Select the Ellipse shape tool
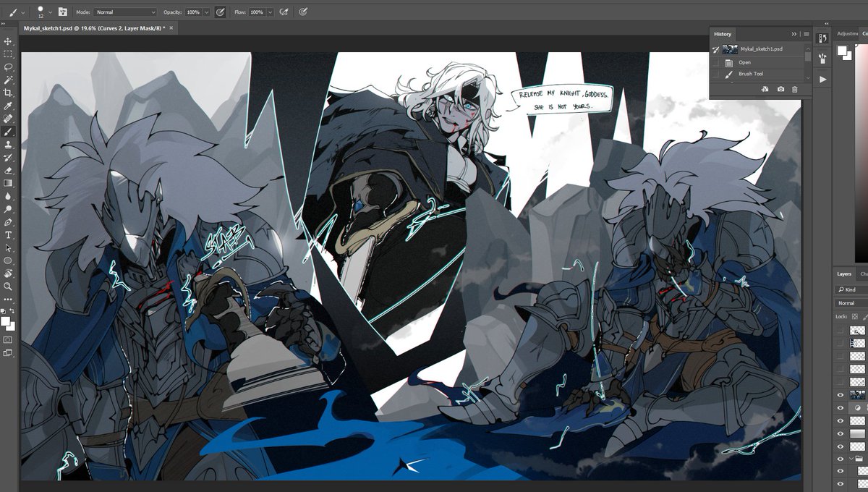868x492 pixels. click(8, 260)
